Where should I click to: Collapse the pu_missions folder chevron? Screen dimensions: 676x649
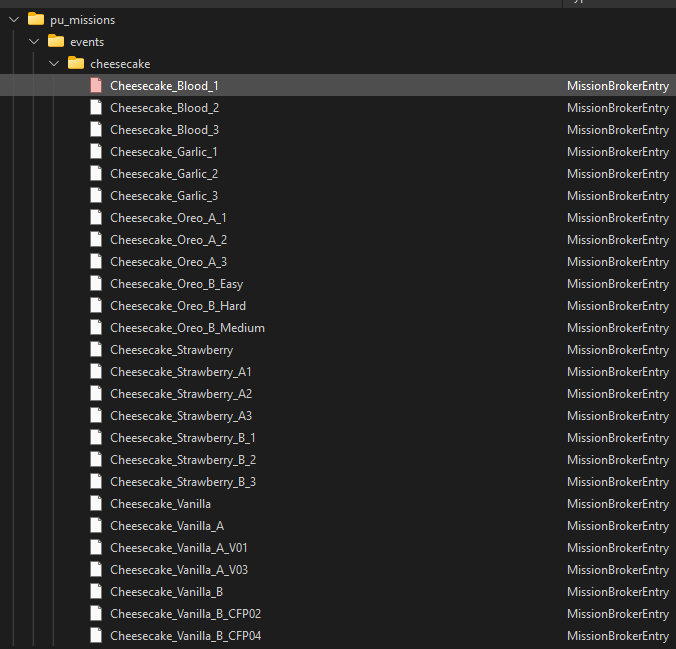pos(14,19)
